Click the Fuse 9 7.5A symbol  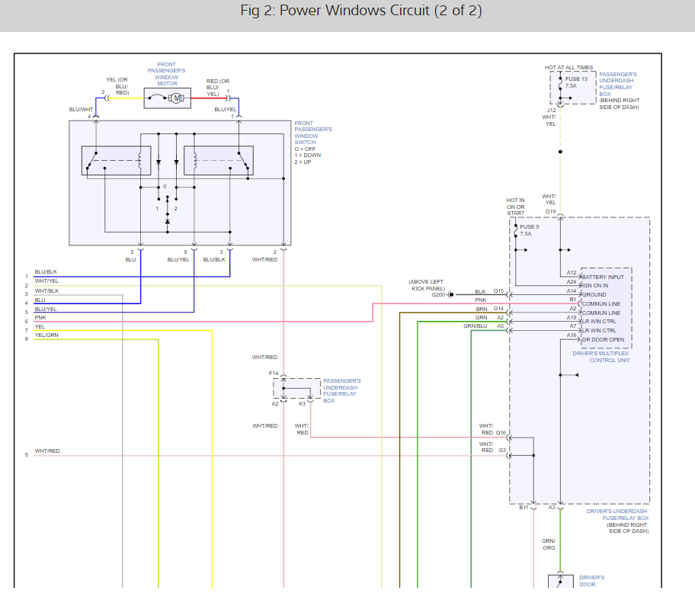coord(515,230)
